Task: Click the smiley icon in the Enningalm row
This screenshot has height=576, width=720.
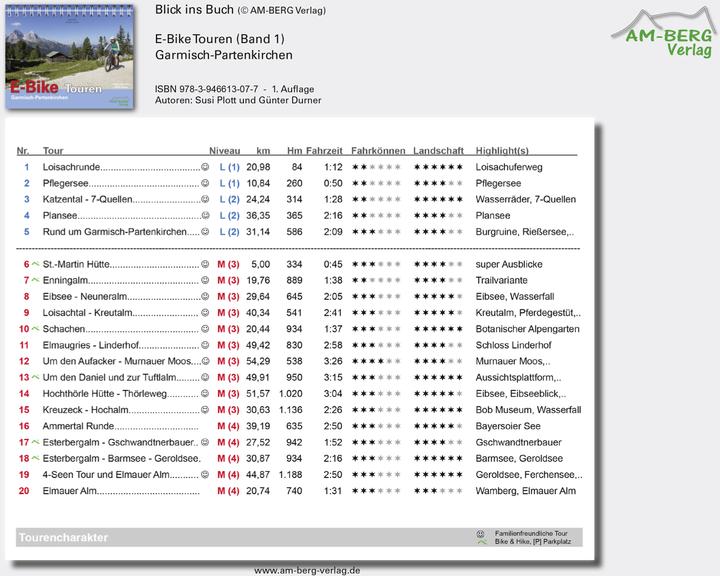Action: (205, 280)
